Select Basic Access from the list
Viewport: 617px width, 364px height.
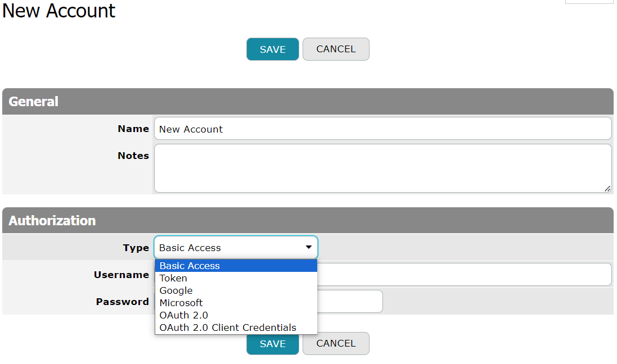coord(190,266)
